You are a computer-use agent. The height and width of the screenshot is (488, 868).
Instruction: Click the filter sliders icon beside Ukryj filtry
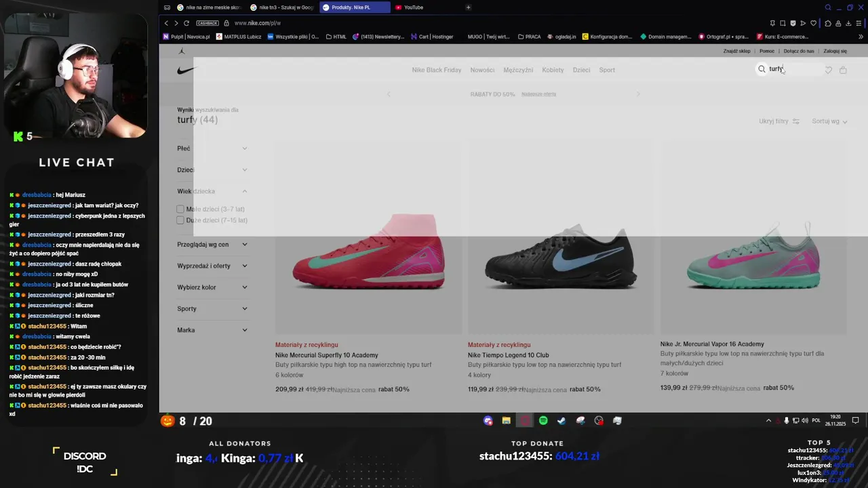pos(796,121)
